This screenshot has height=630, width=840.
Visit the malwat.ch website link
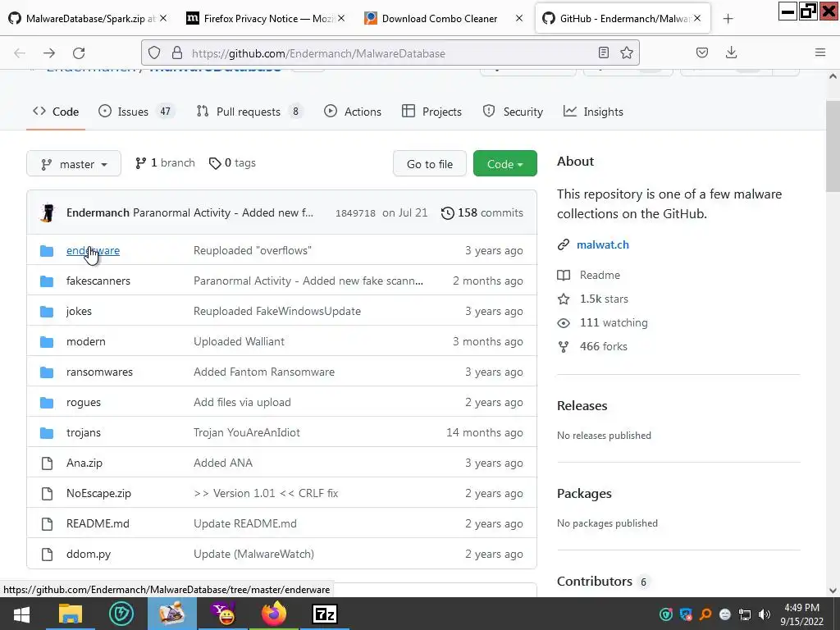[x=603, y=244]
